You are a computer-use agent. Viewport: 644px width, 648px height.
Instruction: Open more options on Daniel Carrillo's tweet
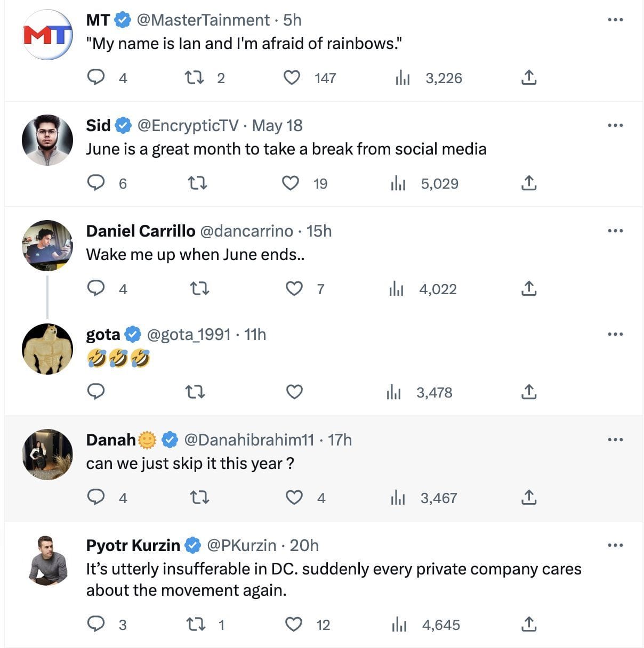615,231
